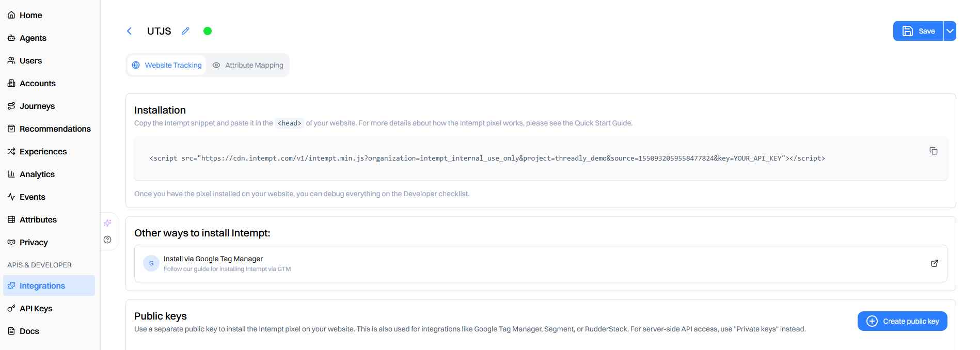Open Recommendations in sidebar menu

click(x=49, y=129)
